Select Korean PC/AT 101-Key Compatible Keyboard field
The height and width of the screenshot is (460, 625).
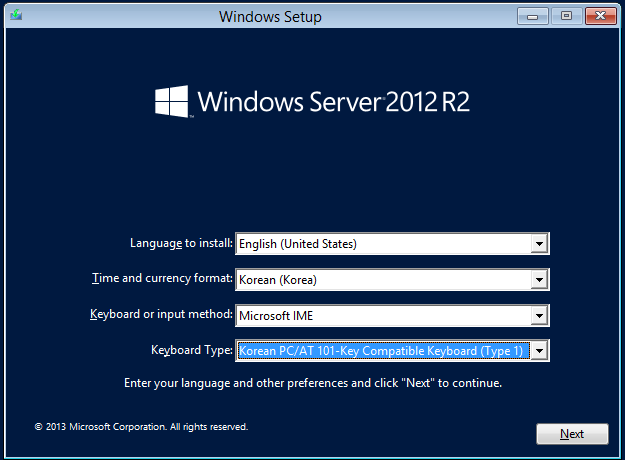coord(392,351)
